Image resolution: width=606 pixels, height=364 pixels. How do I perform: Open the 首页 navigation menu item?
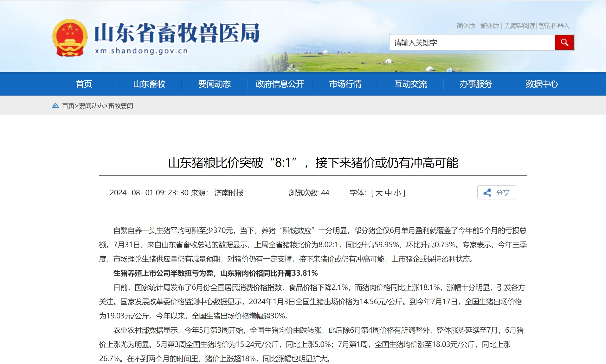84,84
